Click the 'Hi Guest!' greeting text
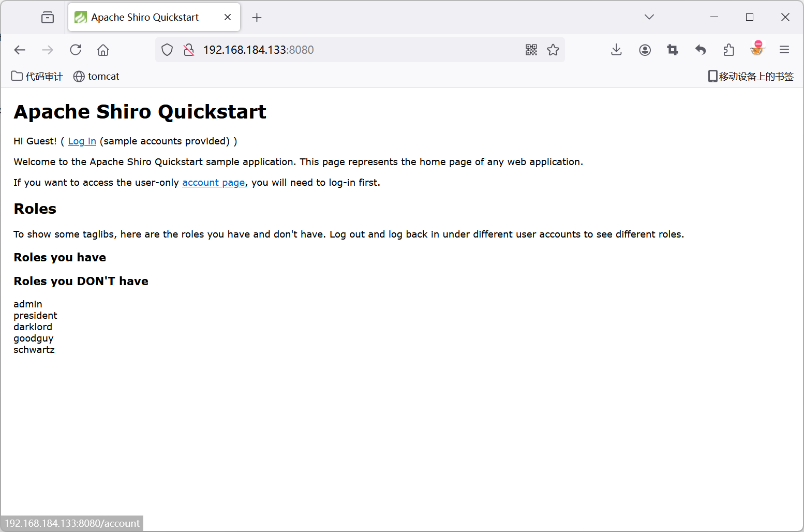Viewport: 804px width, 532px height. tap(35, 141)
